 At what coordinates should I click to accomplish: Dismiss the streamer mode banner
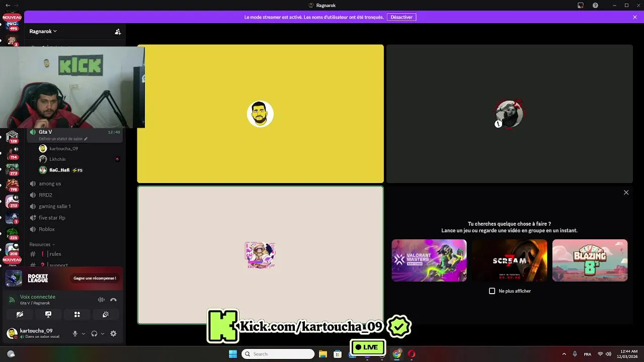tap(635, 17)
